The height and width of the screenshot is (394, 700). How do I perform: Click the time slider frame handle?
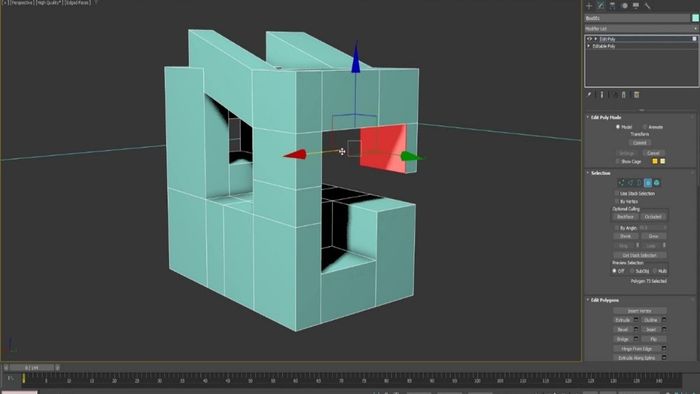coord(32,368)
